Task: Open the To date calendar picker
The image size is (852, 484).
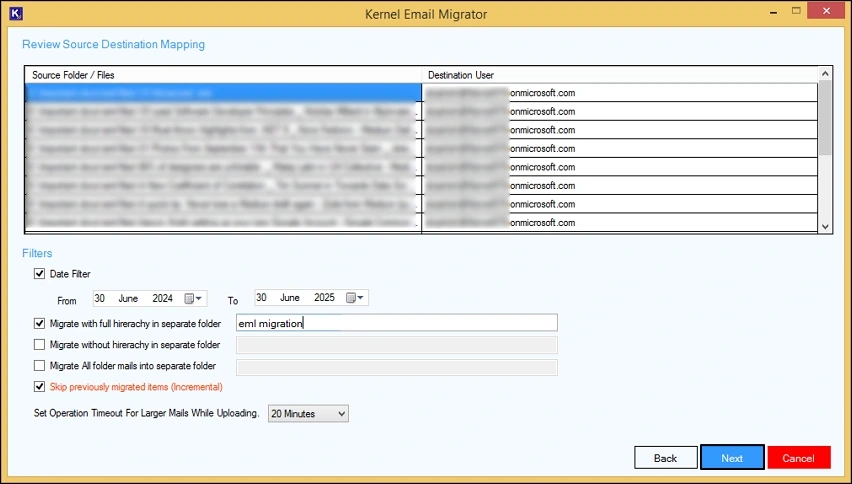Action: pos(355,298)
